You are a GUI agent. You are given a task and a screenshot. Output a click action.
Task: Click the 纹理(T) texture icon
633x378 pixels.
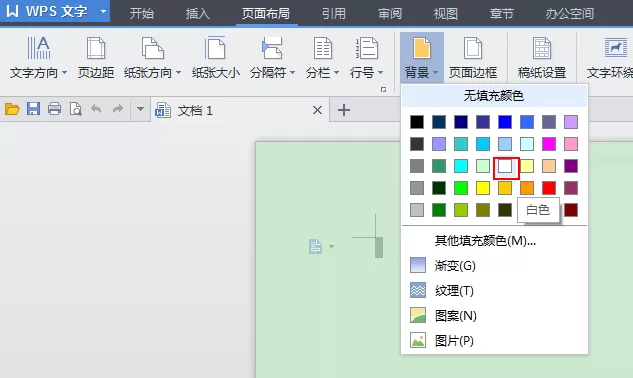[x=418, y=290]
